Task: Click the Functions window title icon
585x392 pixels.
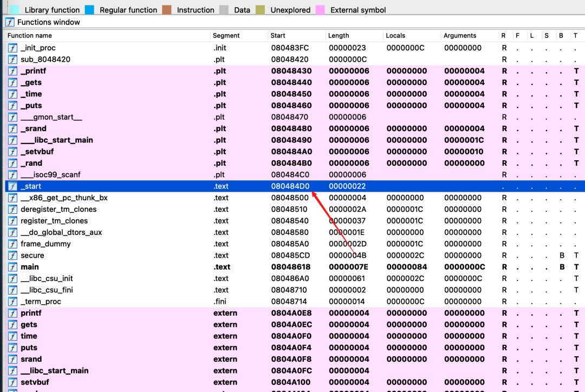Action: tap(10, 22)
